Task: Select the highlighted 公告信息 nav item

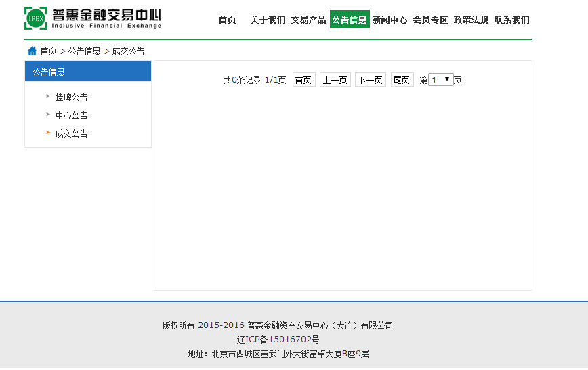Action: point(350,20)
